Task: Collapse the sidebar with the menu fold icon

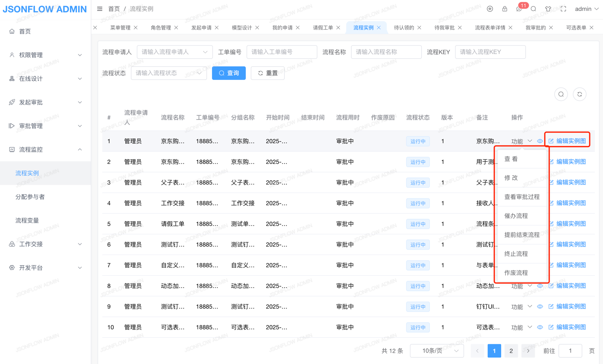Action: coord(100,9)
